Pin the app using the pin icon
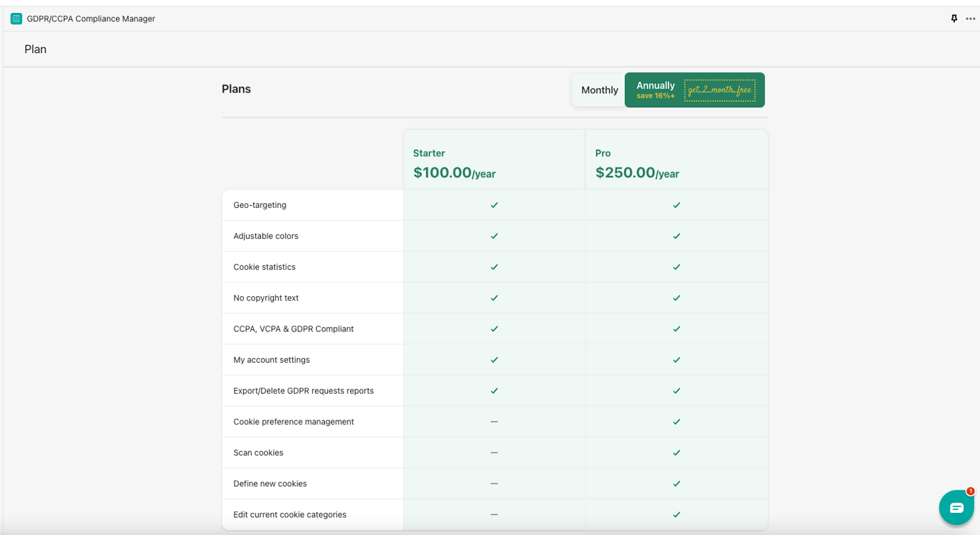980x535 pixels. coord(953,19)
